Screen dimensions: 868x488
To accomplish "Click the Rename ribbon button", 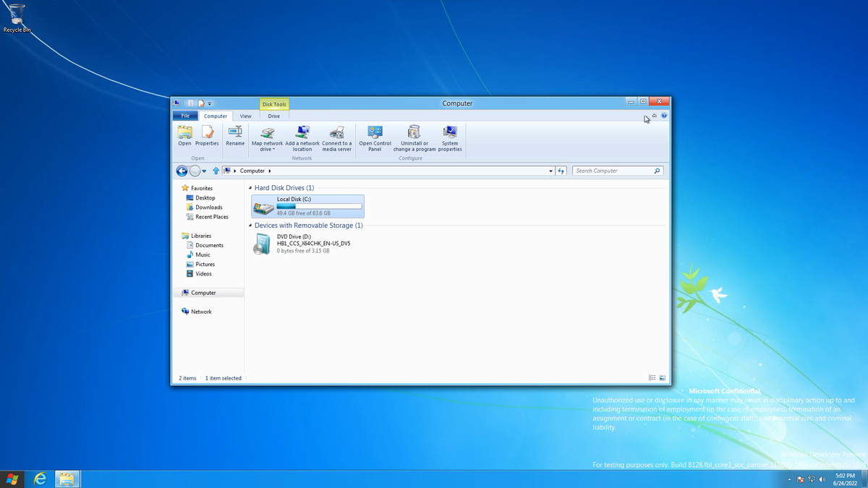I will coord(235,136).
